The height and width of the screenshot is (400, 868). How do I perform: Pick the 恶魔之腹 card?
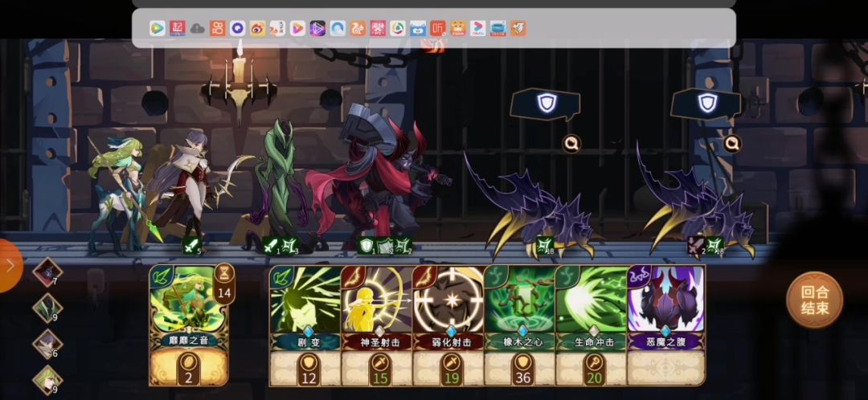(x=665, y=325)
